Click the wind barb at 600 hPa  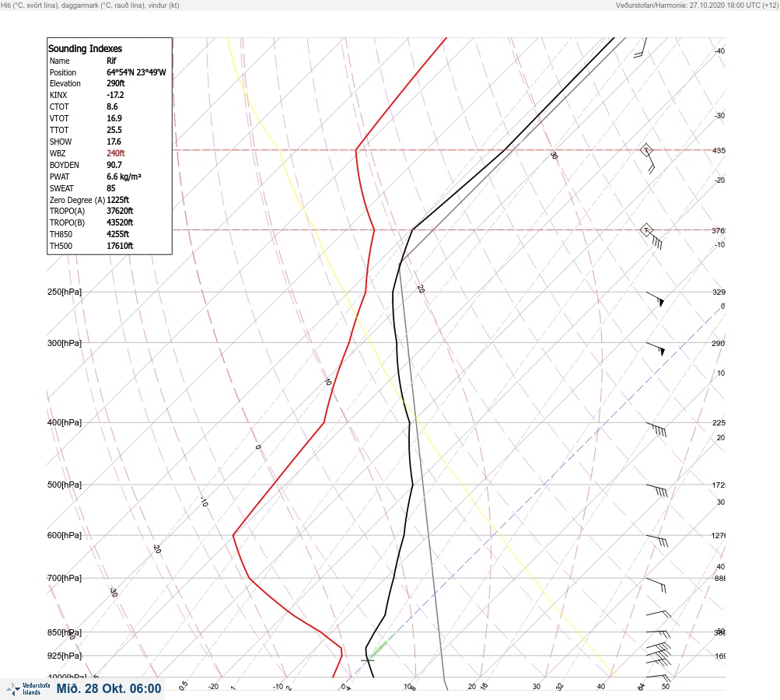pos(656,541)
